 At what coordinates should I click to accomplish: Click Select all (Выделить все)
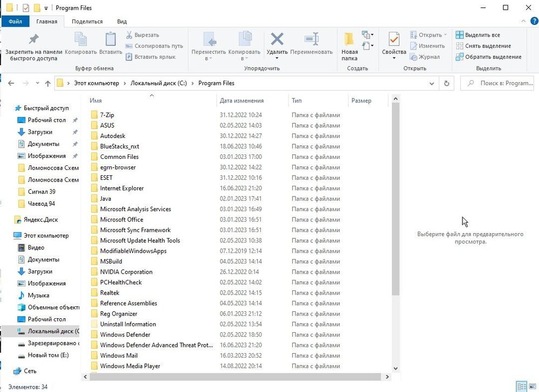coord(478,35)
